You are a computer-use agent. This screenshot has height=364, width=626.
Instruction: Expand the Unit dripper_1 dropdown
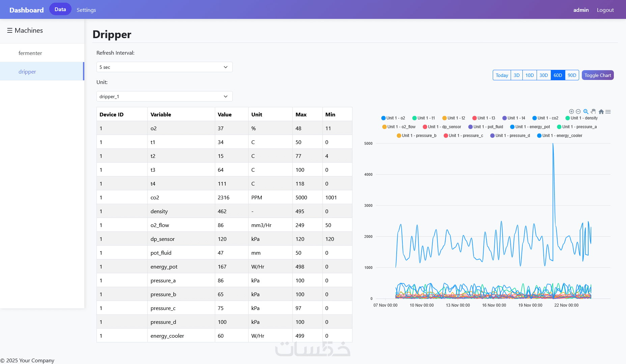click(x=165, y=96)
